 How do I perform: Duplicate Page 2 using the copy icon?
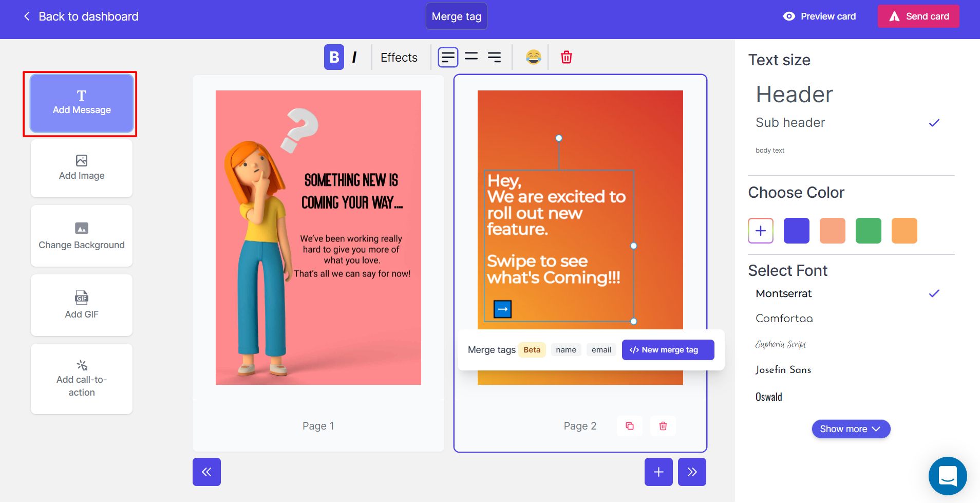[x=630, y=426]
